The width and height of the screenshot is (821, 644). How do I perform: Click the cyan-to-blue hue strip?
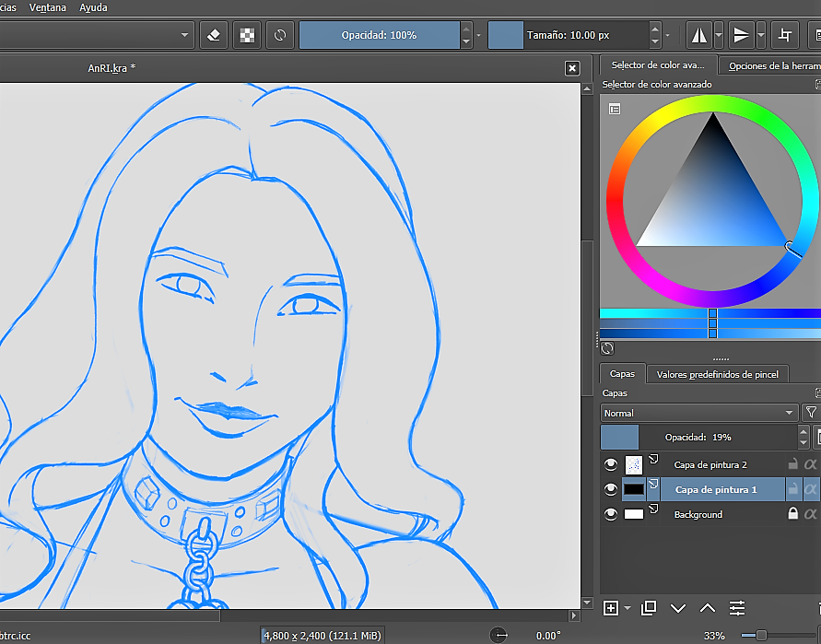(x=710, y=313)
